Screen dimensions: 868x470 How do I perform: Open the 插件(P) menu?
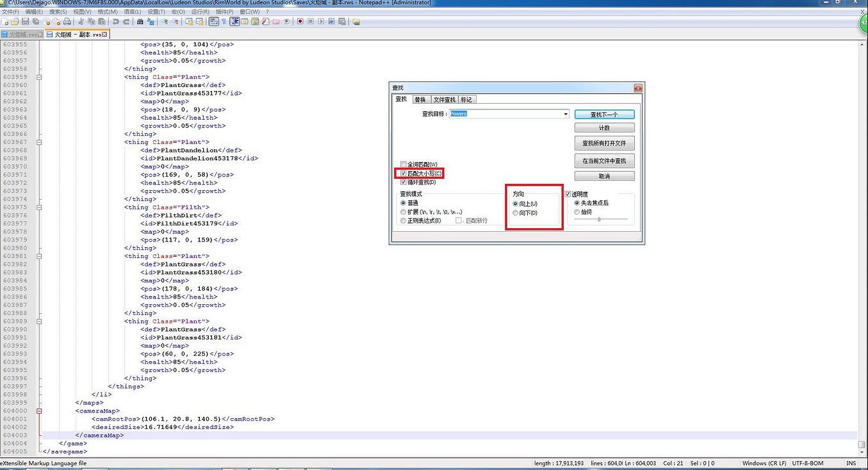[x=224, y=12]
